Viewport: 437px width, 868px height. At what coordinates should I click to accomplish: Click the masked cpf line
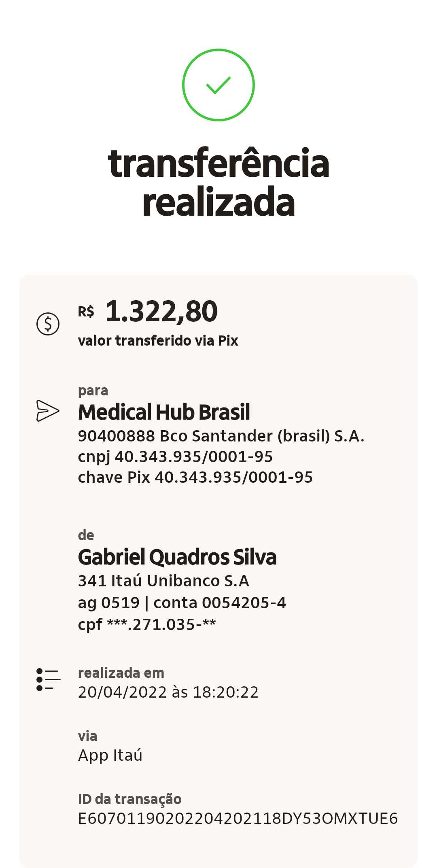click(147, 625)
